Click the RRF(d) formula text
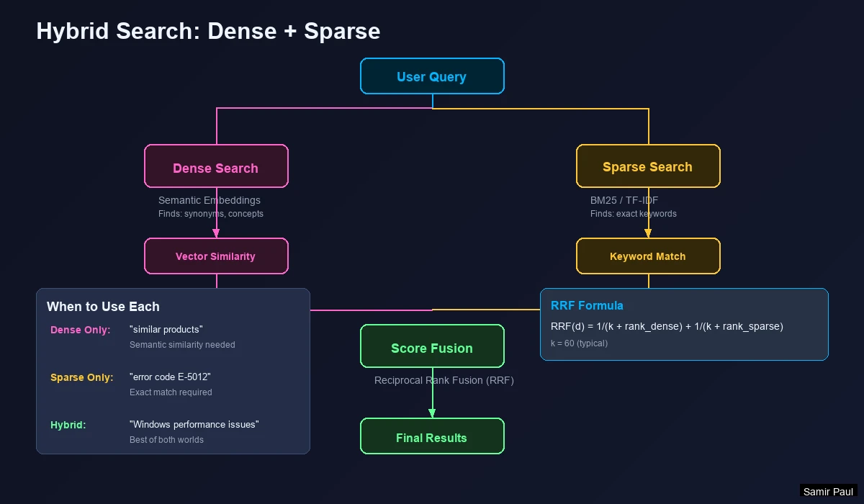The width and height of the screenshot is (864, 504). click(667, 326)
